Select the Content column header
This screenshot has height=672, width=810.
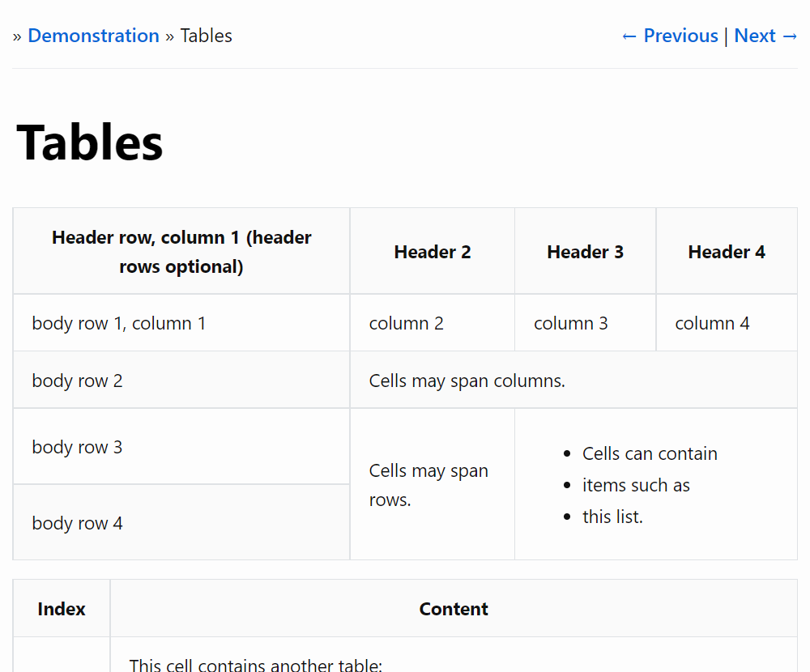point(454,609)
